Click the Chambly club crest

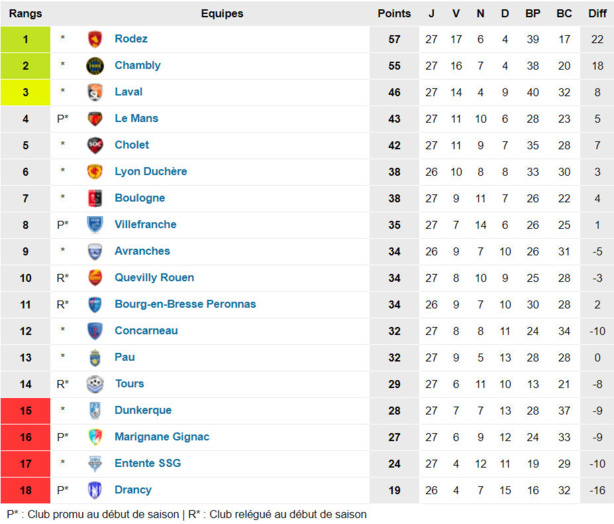pos(95,66)
